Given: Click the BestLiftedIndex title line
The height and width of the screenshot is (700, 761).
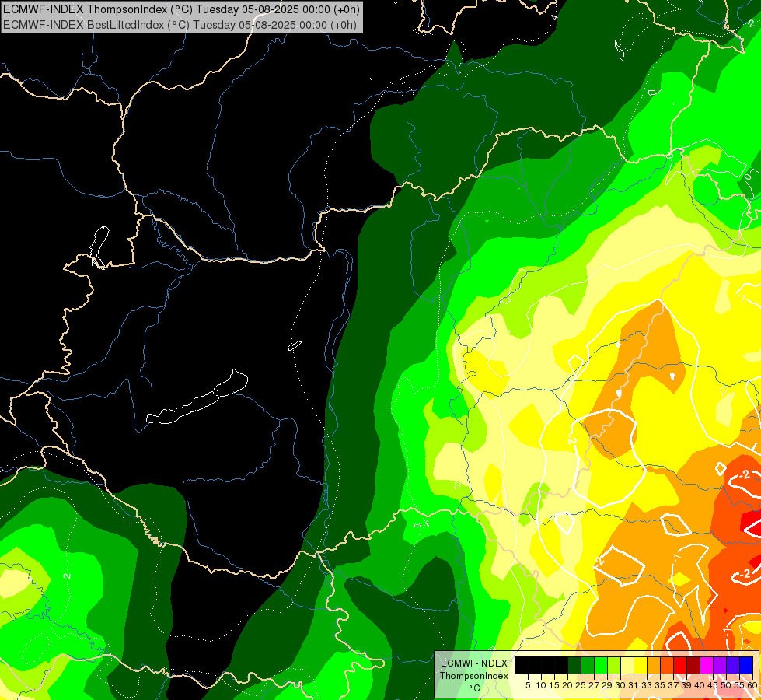Looking at the screenshot, I should pyautogui.click(x=180, y=24).
